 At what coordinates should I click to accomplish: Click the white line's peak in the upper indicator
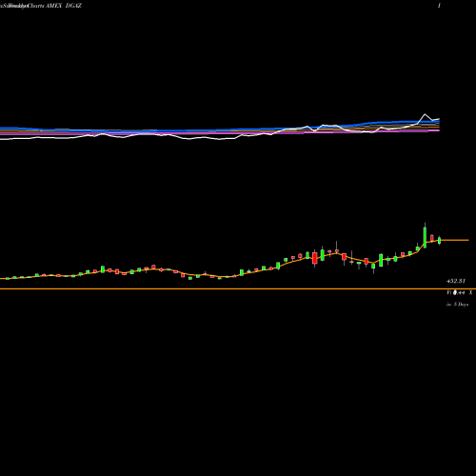click(425, 114)
